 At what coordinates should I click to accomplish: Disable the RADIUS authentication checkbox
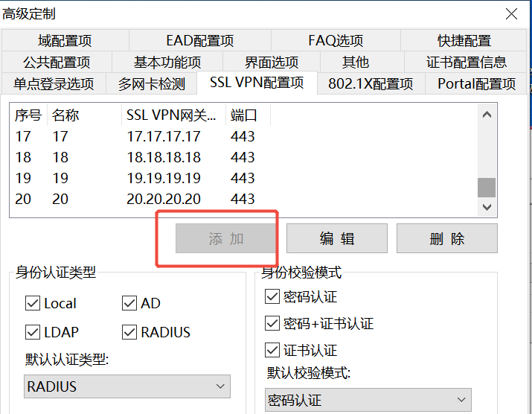click(129, 332)
